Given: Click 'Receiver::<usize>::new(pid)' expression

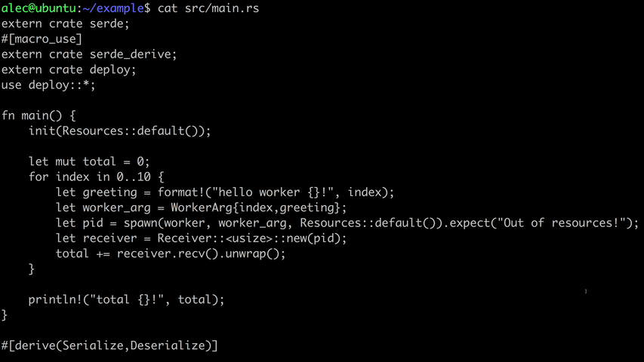Looking at the screenshot, I should click(251, 238).
